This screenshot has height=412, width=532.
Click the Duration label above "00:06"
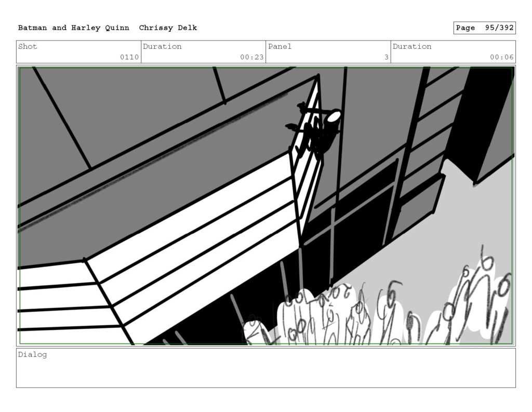coord(412,46)
